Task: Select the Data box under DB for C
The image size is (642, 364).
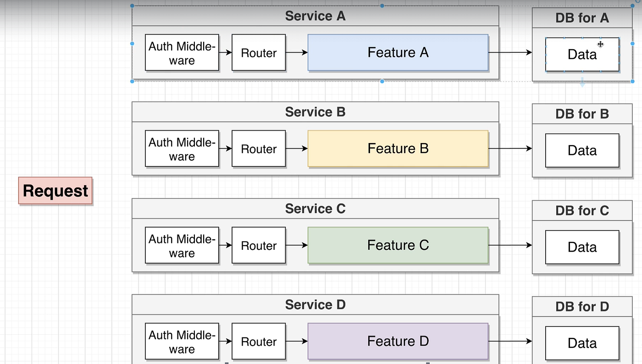Action: [x=582, y=247]
